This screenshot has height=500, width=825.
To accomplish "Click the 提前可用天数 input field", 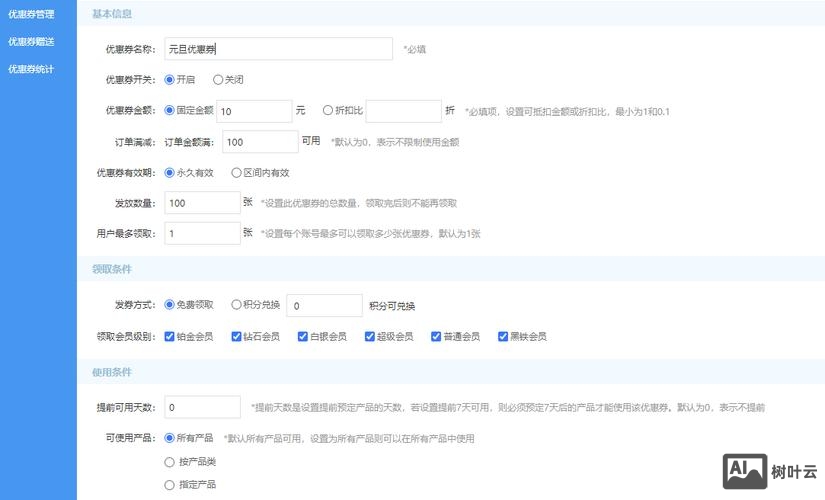I will (203, 407).
